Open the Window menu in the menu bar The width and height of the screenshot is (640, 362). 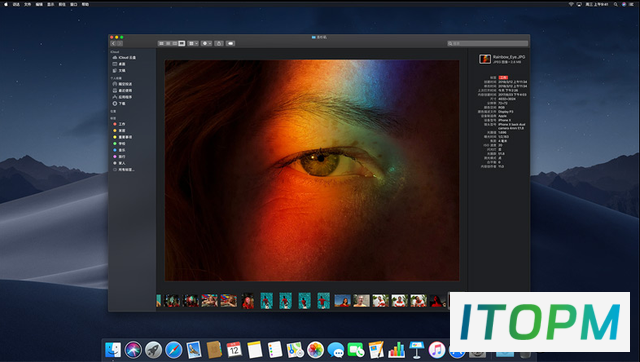pos(73,4)
